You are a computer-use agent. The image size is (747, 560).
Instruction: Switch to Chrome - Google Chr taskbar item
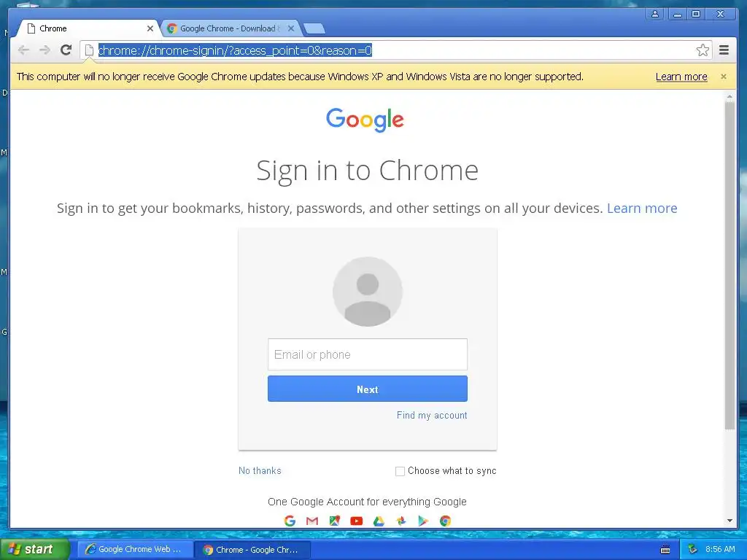click(x=252, y=550)
